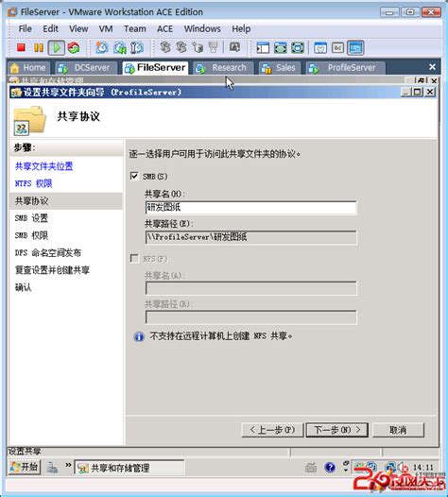Screen dimensions: 448x497
Task: Click the 共享和存储管理 taskbar button
Action: pyautogui.click(x=129, y=468)
